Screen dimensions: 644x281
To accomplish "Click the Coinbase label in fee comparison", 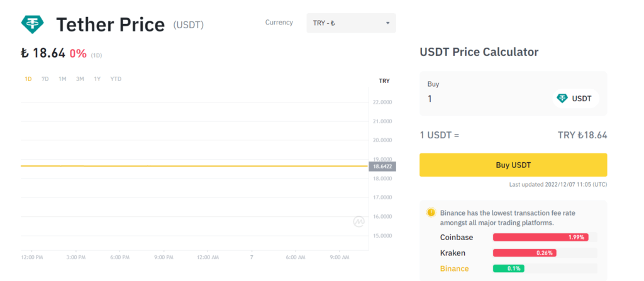I will click(457, 238).
